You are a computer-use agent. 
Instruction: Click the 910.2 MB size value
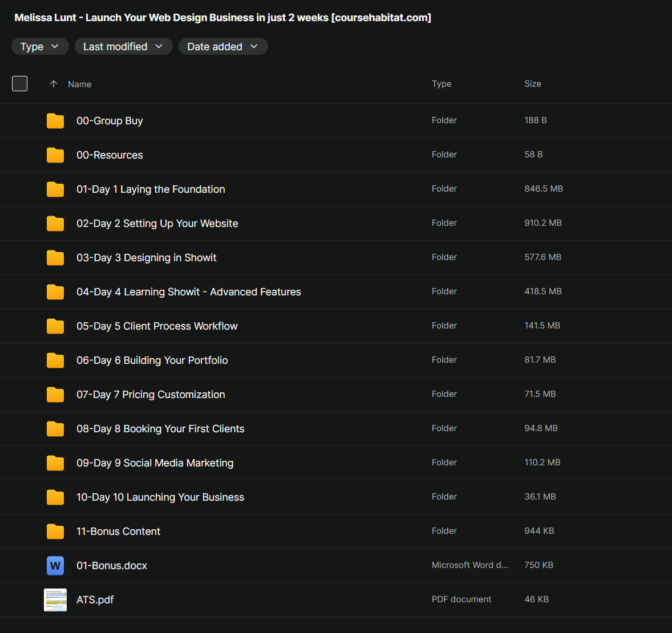pos(543,223)
